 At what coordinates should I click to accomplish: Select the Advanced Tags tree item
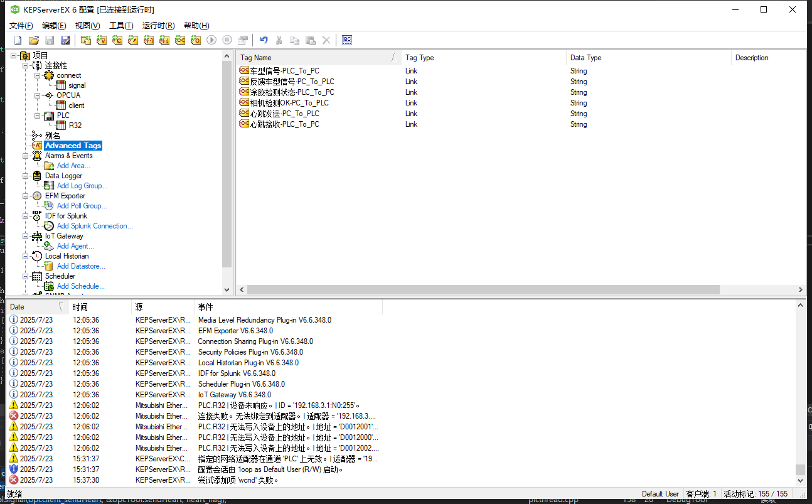click(73, 146)
